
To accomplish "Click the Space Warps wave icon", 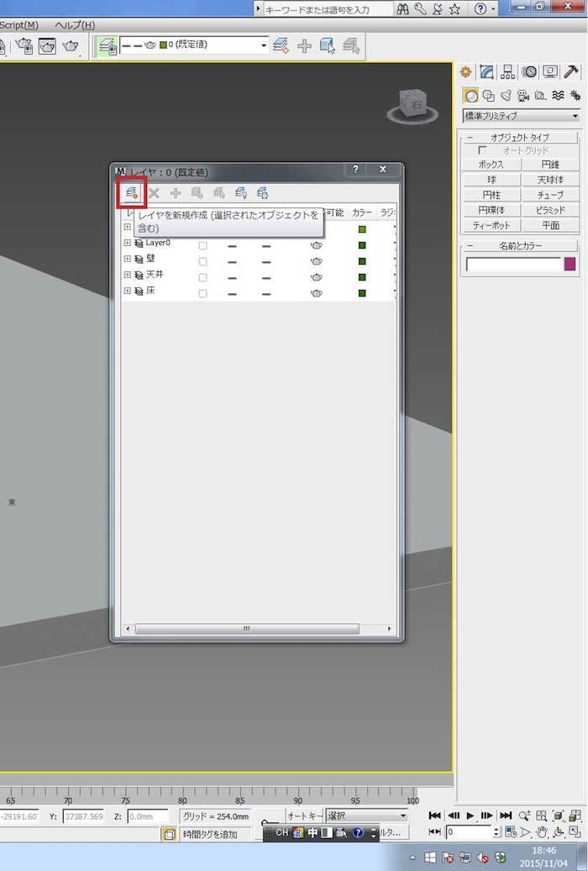I will click(x=558, y=96).
